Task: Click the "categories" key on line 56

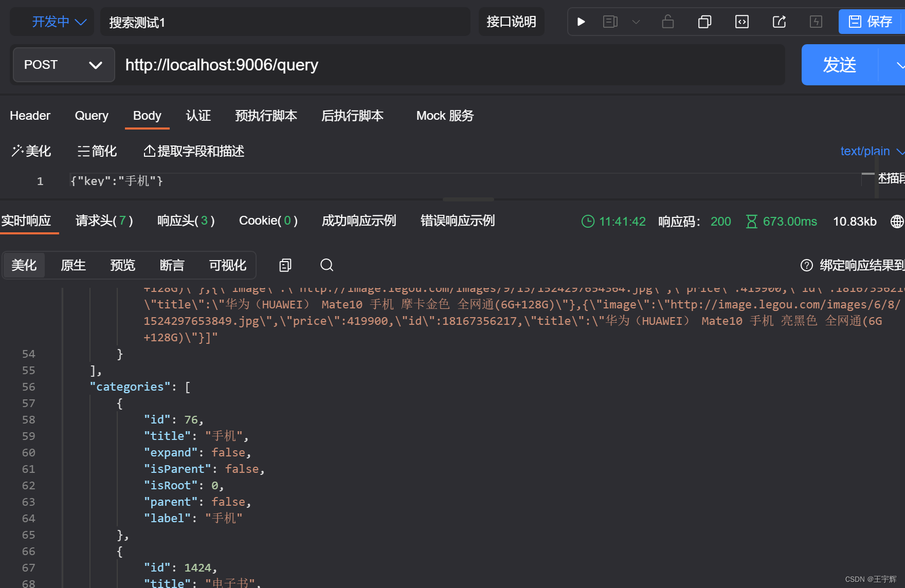Action: (x=130, y=387)
